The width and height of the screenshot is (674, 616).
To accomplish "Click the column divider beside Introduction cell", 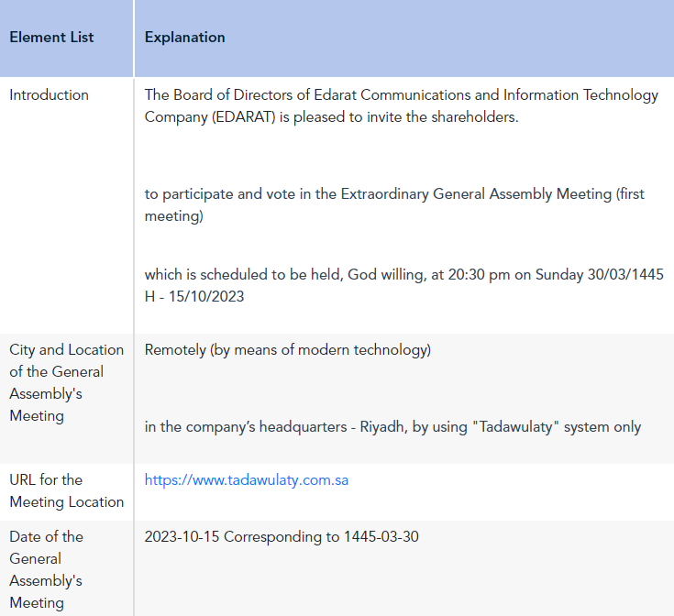I will coord(134,205).
